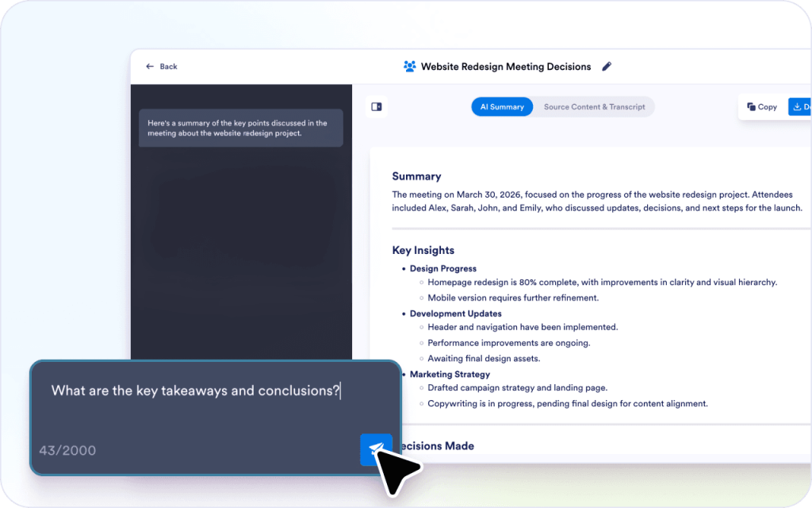The width and height of the screenshot is (812, 508).
Task: Focus the chat question input field
Action: pyautogui.click(x=196, y=391)
